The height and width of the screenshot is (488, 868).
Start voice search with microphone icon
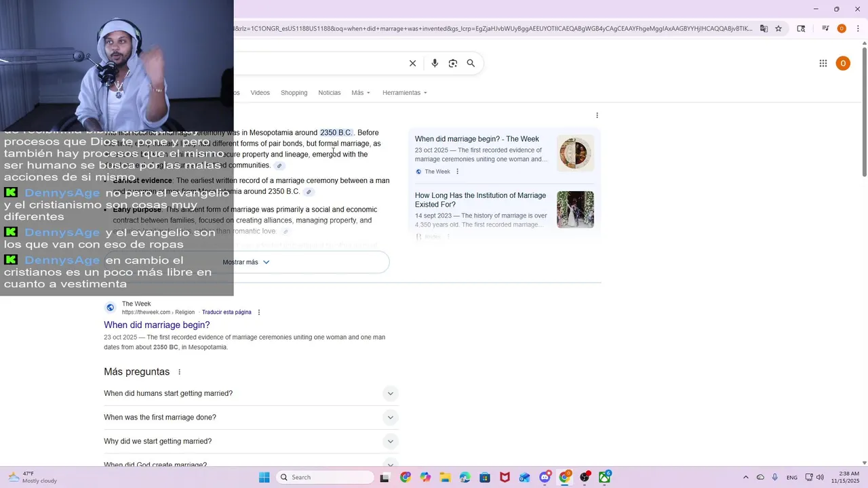click(x=435, y=63)
